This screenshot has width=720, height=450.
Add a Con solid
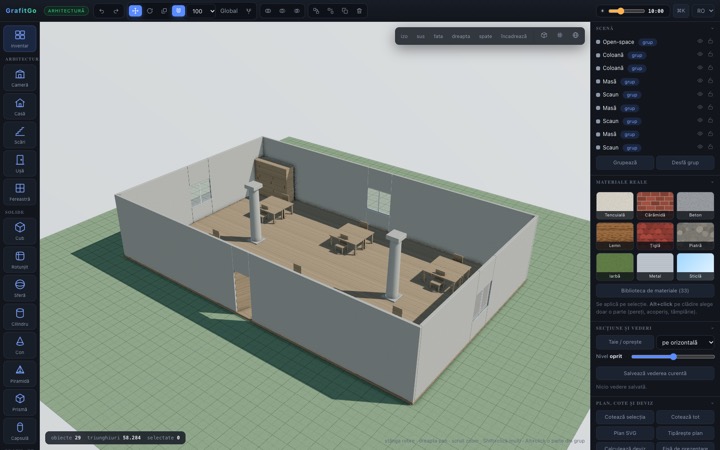20,345
